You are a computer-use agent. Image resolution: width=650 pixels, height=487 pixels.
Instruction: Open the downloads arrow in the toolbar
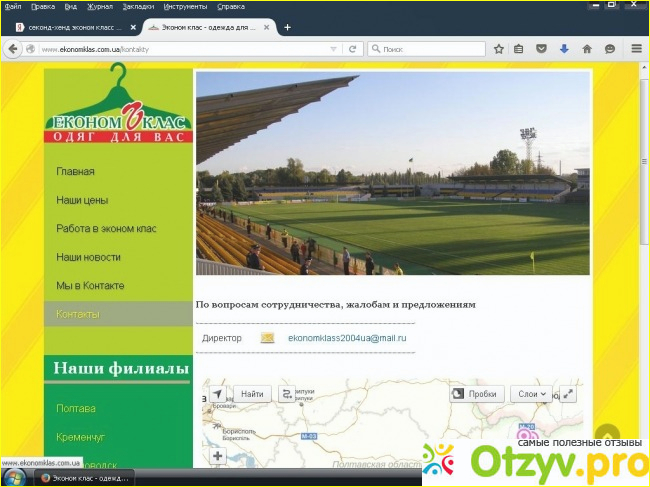pyautogui.click(x=563, y=48)
